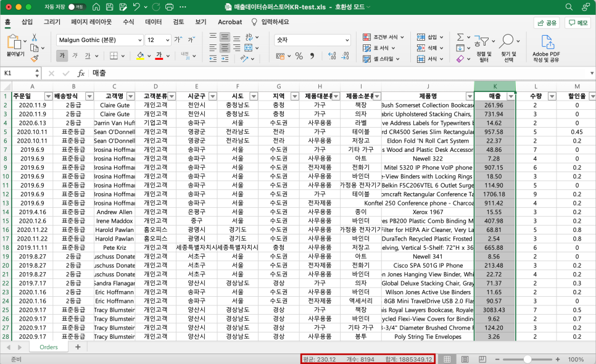Click the 메모 comments button
This screenshot has width=596, height=364.
coord(577,23)
